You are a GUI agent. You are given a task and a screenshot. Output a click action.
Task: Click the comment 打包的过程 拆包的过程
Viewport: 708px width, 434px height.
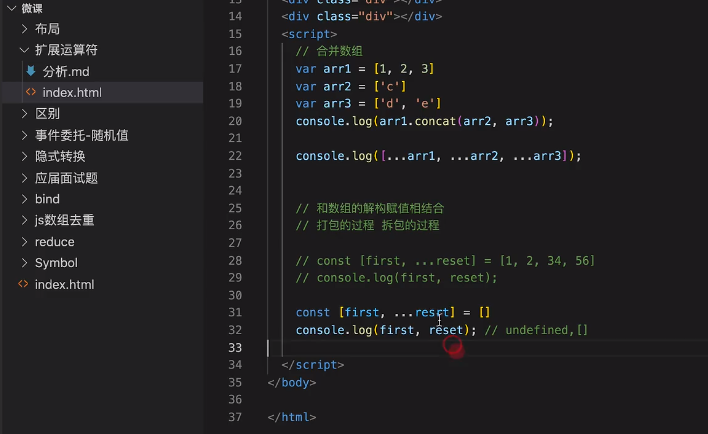coord(367,225)
